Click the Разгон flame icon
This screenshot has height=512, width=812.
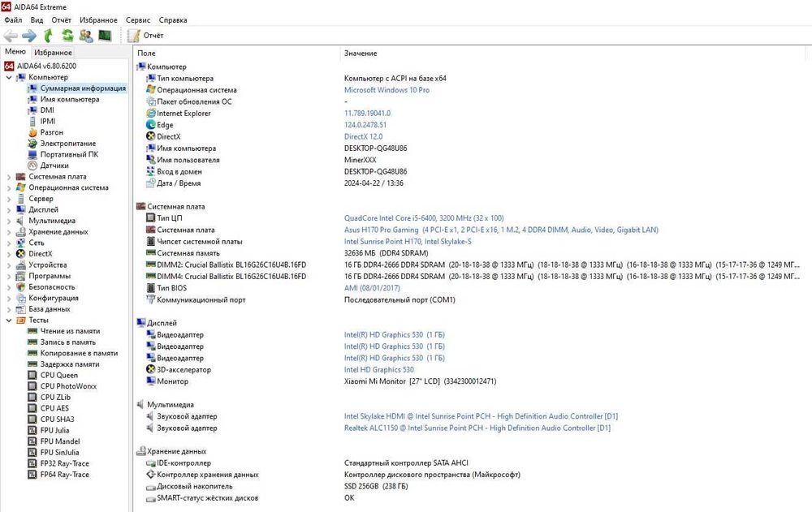click(32, 132)
